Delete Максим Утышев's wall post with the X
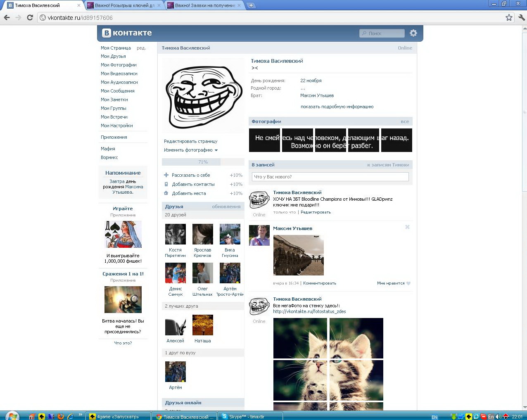Screen dimensions: 527x420 tap(407, 227)
